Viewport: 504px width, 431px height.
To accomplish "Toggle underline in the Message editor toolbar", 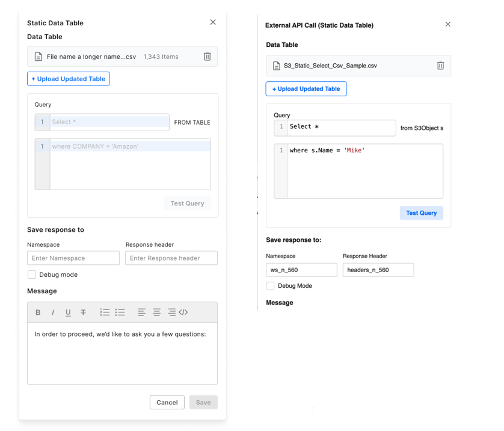I will [x=68, y=312].
